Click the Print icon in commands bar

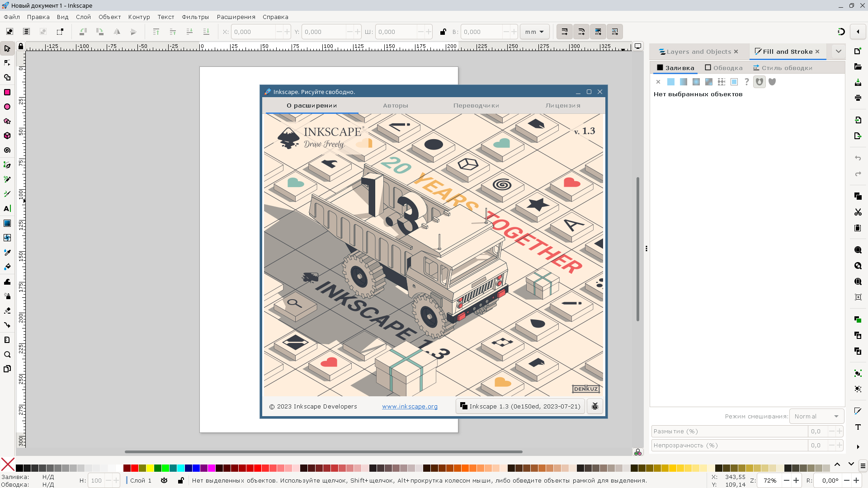858,98
